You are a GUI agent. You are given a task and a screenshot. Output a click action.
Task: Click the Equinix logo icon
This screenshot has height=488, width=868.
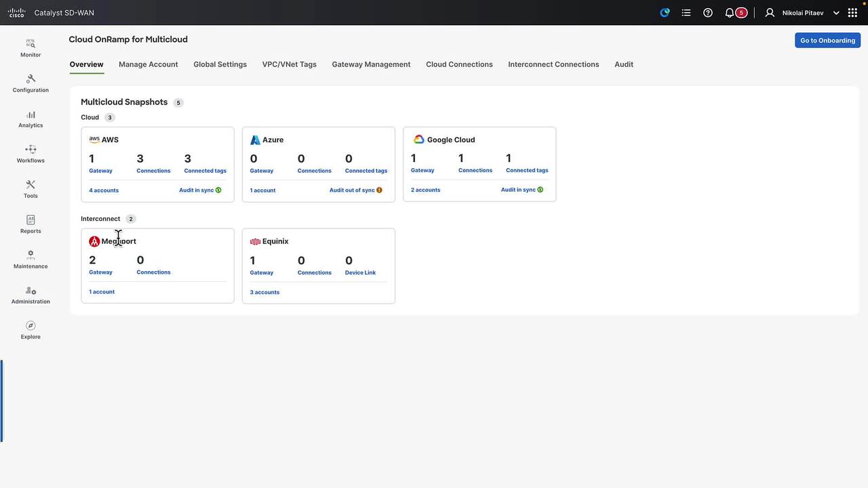pos(255,241)
